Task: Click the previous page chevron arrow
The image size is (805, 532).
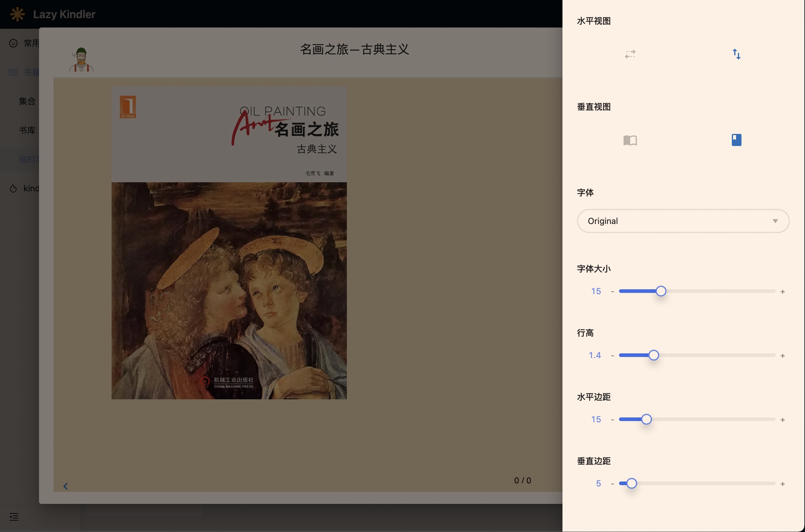Action: point(66,486)
